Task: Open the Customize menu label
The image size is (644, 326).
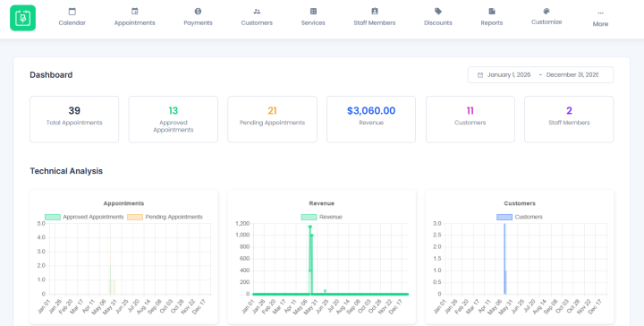Action: tap(547, 22)
